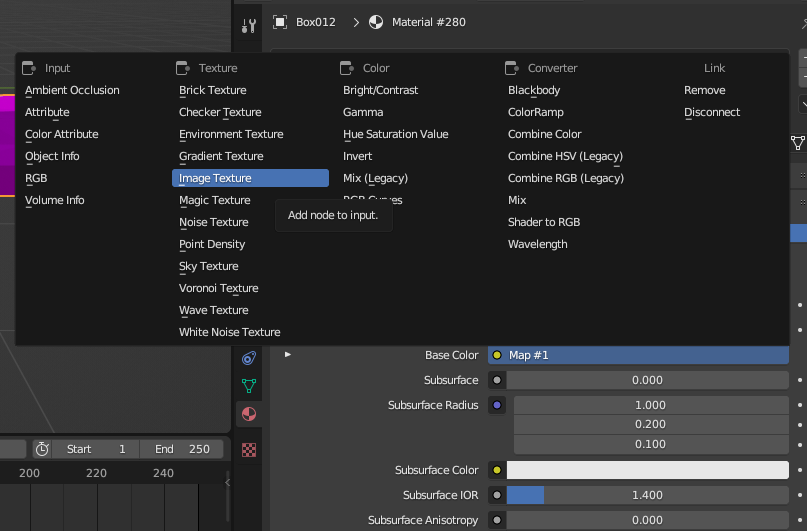Viewport: 807px width, 531px height.
Task: Click the Start frame field
Action: pos(96,449)
